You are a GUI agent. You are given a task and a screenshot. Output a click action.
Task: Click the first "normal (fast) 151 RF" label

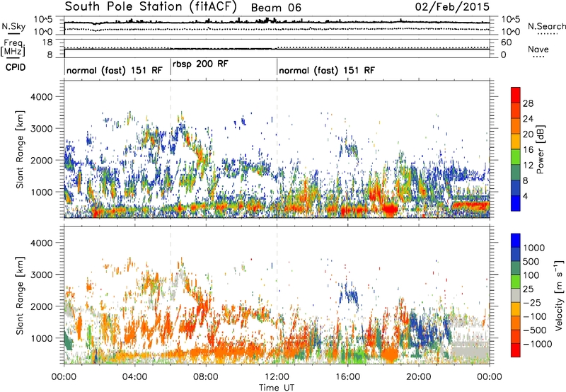pos(115,70)
